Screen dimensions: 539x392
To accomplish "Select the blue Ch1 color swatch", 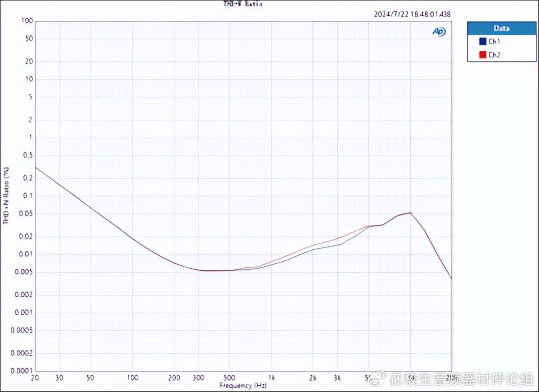I will coord(482,42).
